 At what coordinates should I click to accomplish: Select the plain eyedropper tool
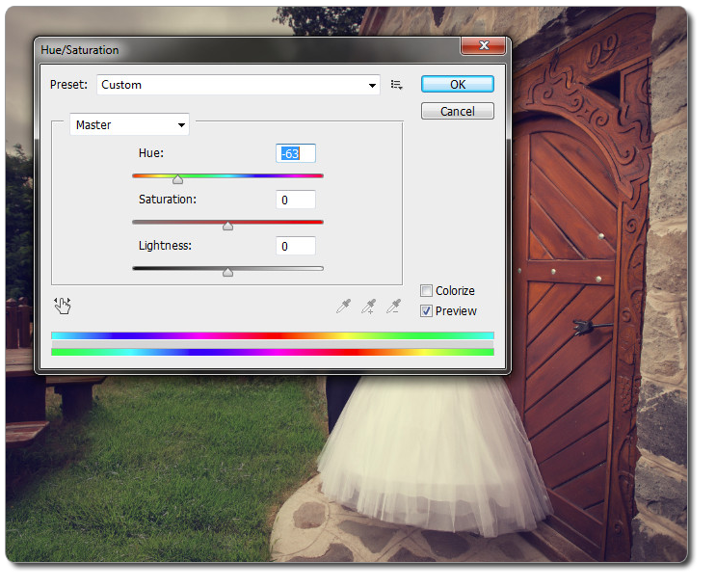[x=343, y=307]
